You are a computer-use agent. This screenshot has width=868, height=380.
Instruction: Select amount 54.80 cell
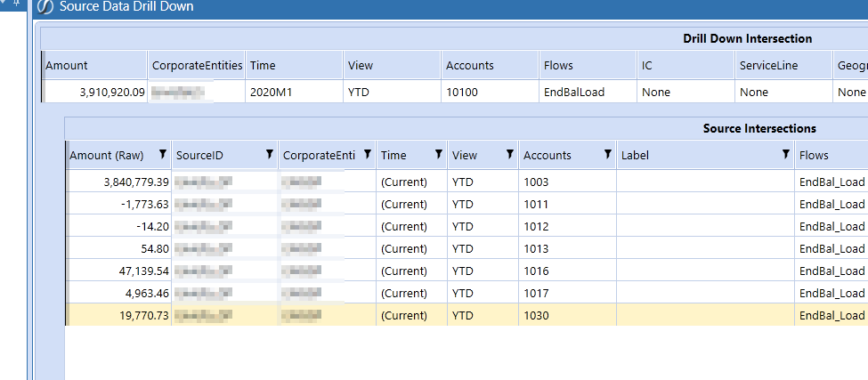click(119, 248)
